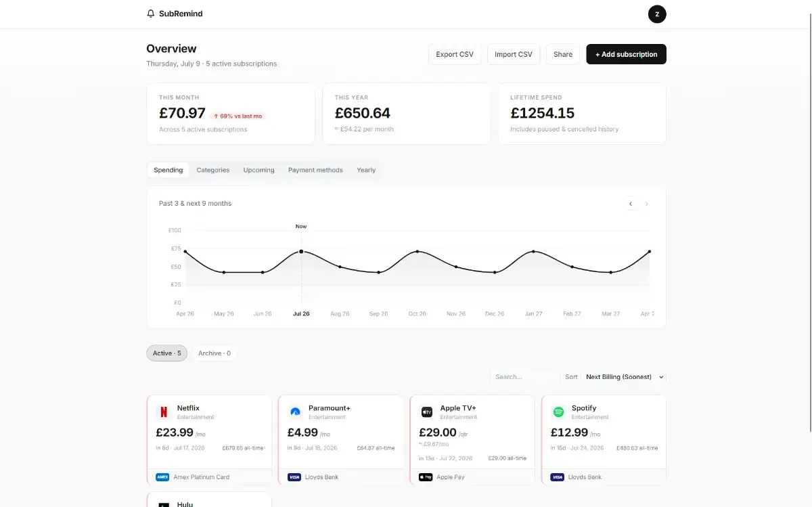Go to previous chart period arrow
Screen dimensions: 812x507
pyautogui.click(x=631, y=203)
